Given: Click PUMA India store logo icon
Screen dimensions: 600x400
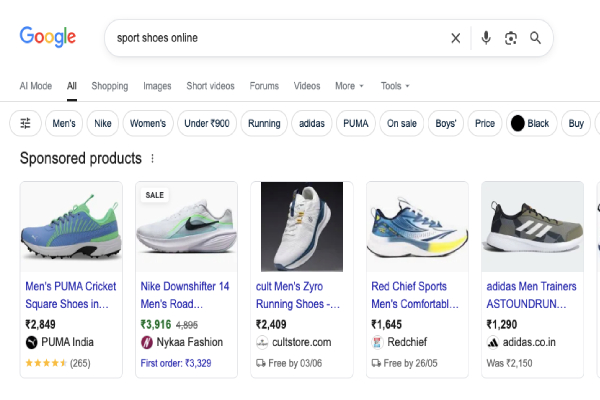Looking at the screenshot, I should pyautogui.click(x=31, y=342).
